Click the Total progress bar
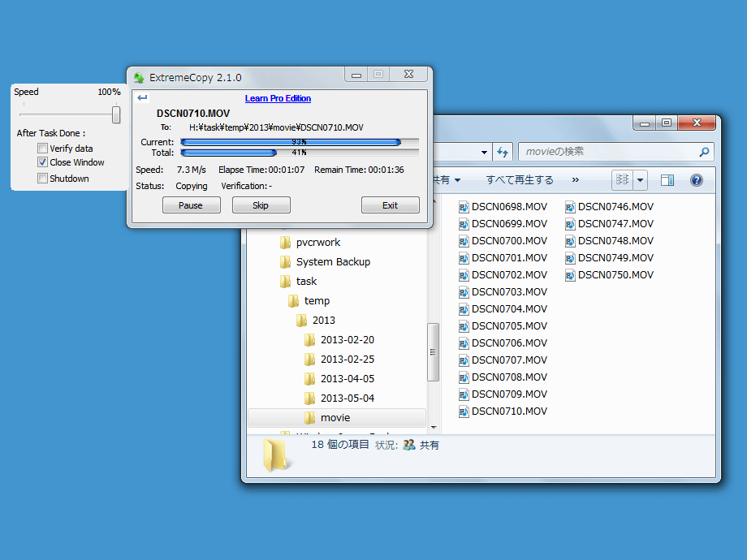Screen dimensions: 747x560 (300, 153)
